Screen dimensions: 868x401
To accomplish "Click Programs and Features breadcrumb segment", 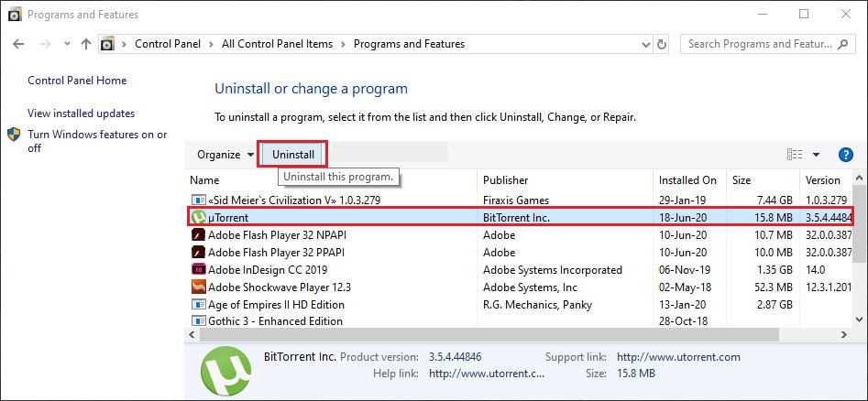I will [409, 44].
